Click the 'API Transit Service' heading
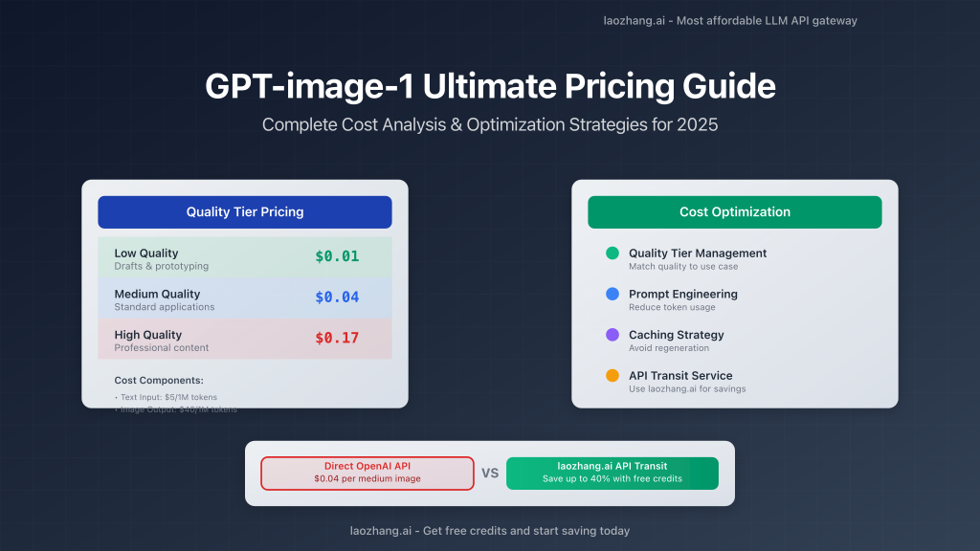This screenshot has width=980, height=551. tap(680, 375)
